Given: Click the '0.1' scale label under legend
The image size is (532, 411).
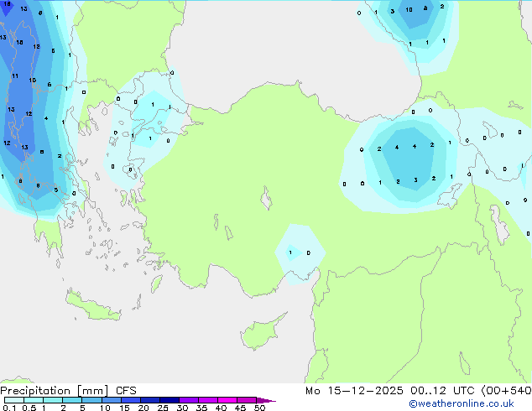Looking at the screenshot, I should (x=9, y=408).
